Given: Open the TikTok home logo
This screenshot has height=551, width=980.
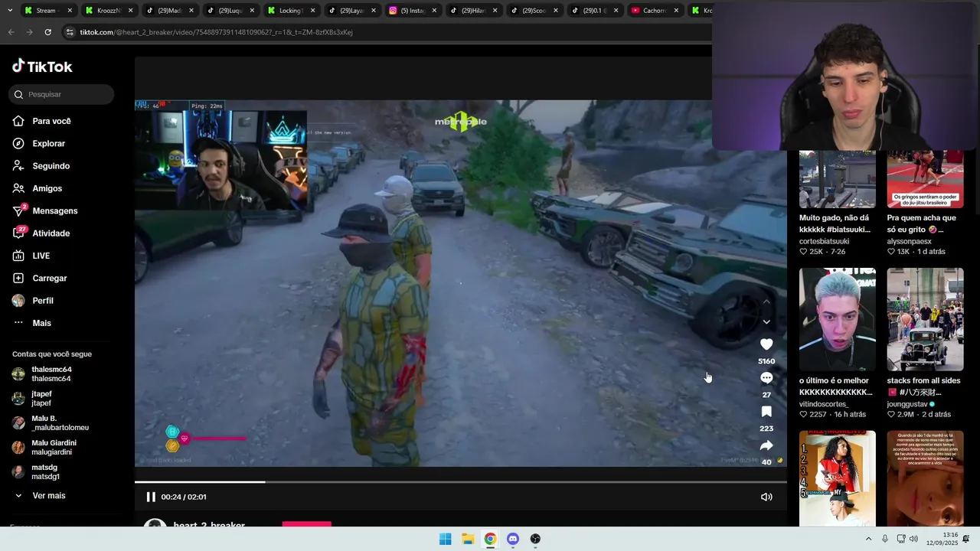Looking at the screenshot, I should coord(42,67).
